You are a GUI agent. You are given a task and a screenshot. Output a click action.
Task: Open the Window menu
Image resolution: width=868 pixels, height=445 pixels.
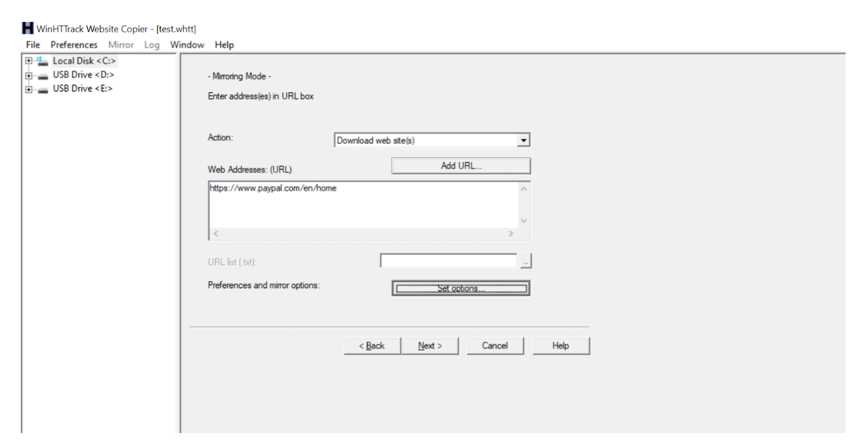pos(187,44)
